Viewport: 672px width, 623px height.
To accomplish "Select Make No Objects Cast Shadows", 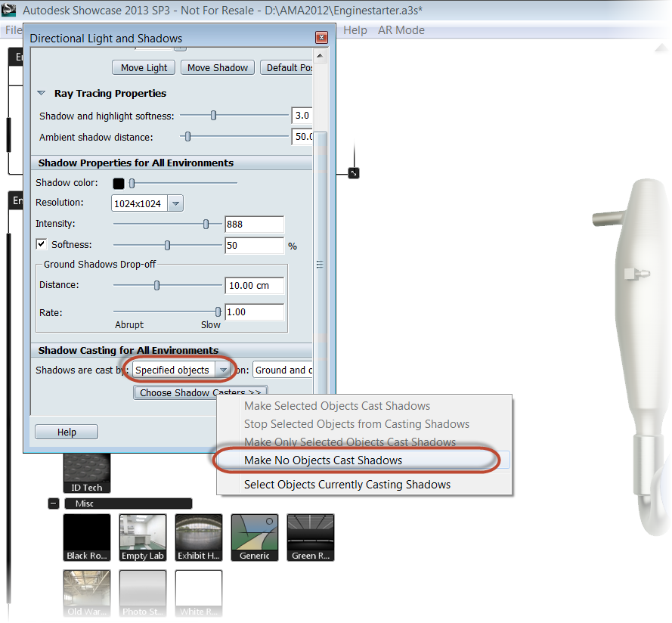I will (364, 460).
